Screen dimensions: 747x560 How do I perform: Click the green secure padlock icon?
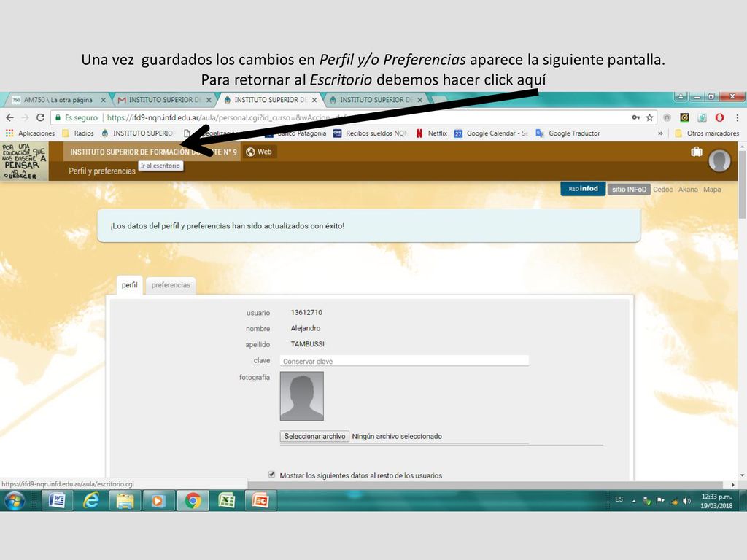[x=58, y=117]
